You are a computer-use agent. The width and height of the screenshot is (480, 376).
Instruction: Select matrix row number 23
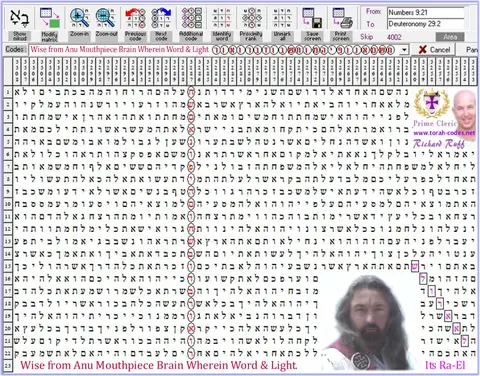pos(8,365)
